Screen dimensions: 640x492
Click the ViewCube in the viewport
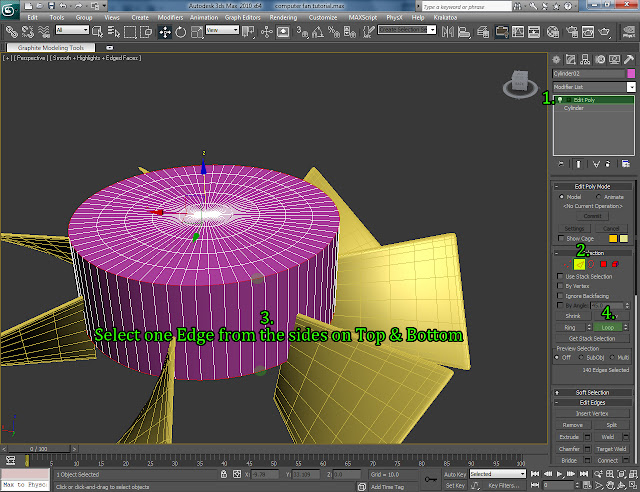coord(521,82)
